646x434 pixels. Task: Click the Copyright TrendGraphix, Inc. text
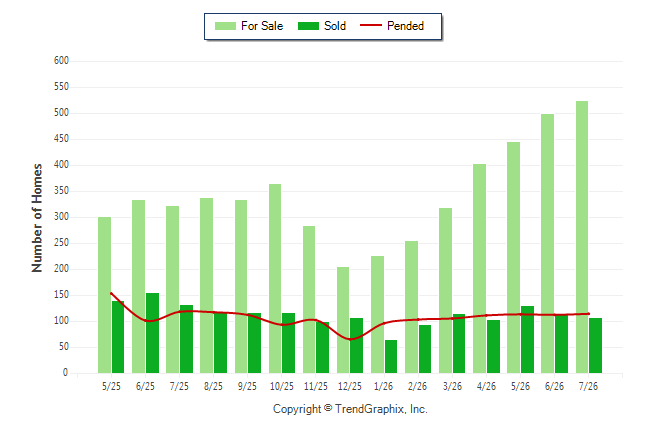tap(350, 409)
